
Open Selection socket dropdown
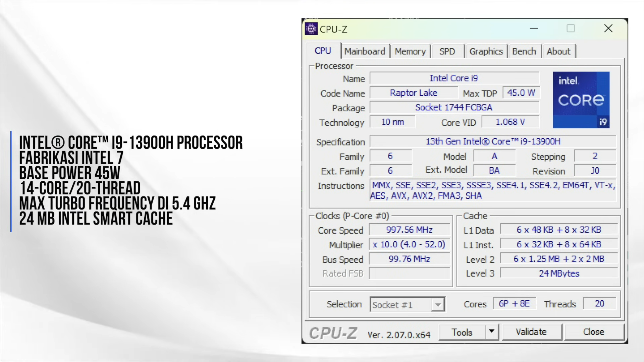(438, 305)
